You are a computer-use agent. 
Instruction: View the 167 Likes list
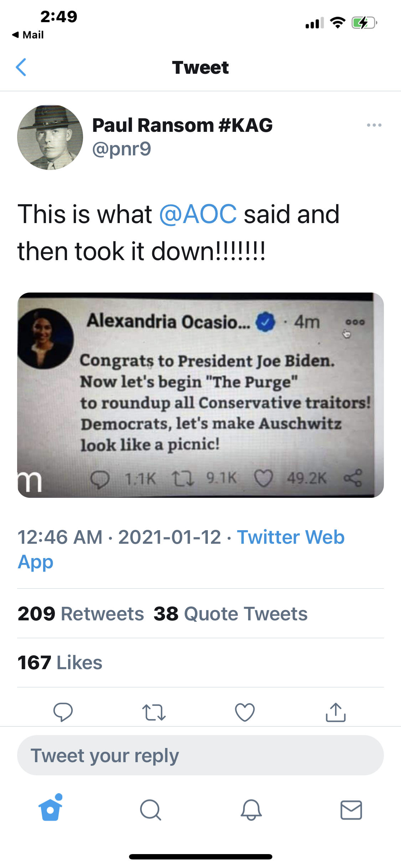[x=60, y=662]
